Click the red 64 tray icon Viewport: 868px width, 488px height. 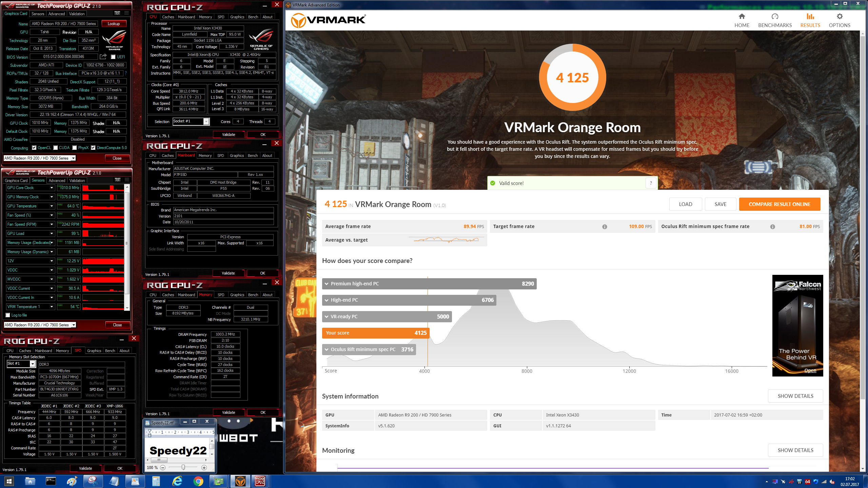pyautogui.click(x=807, y=482)
